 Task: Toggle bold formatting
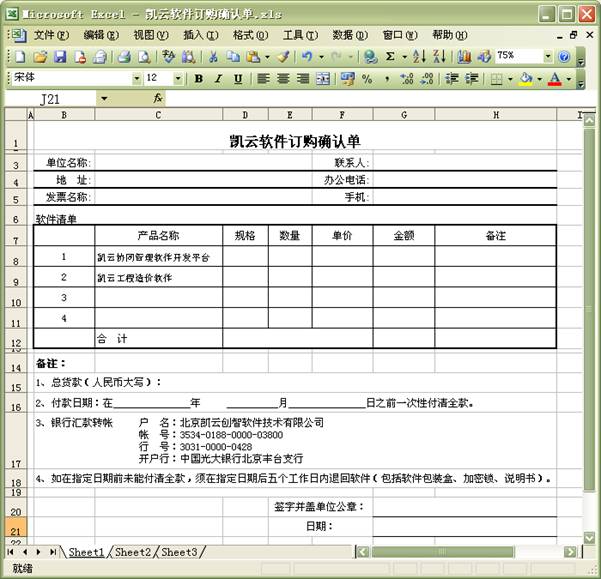[x=199, y=79]
